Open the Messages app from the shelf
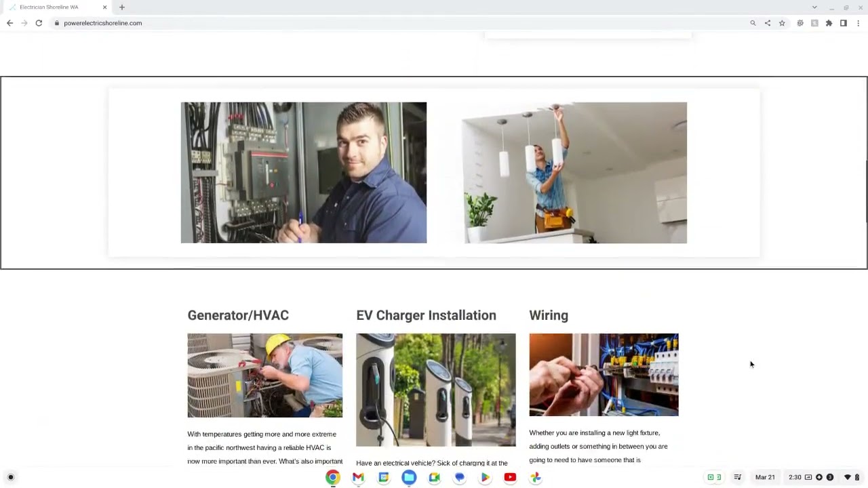 pos(460,477)
